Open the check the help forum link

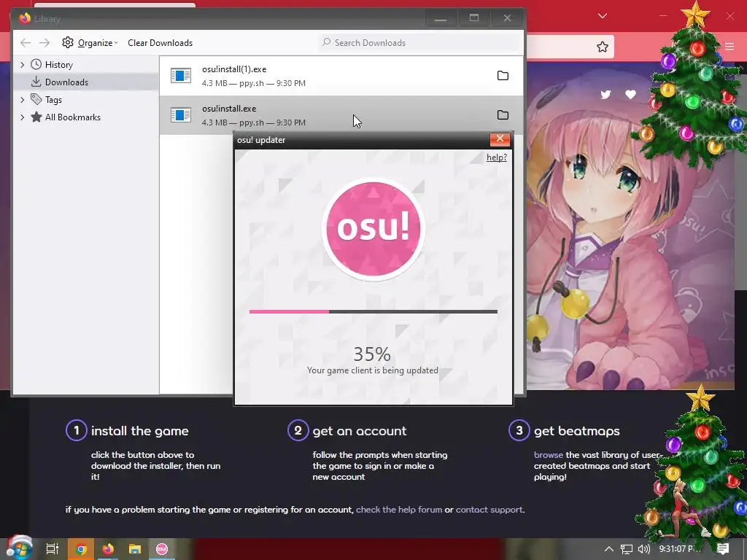(x=399, y=510)
